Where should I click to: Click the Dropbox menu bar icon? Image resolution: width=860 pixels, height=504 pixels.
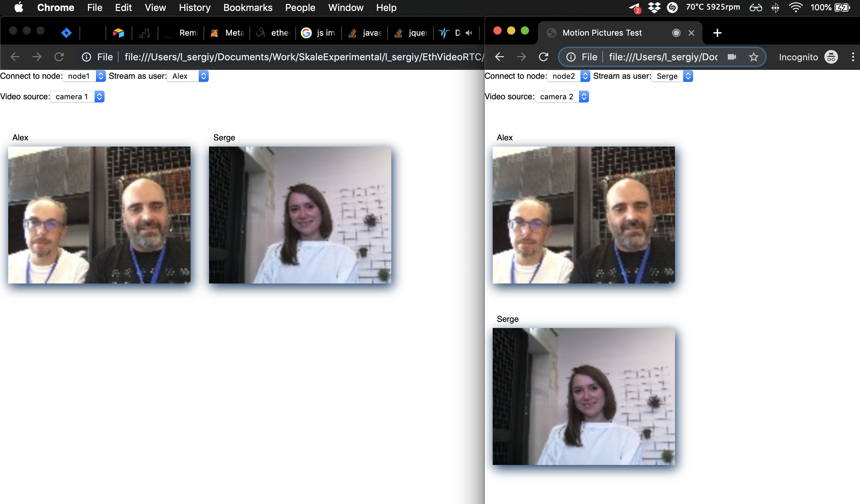(x=654, y=7)
